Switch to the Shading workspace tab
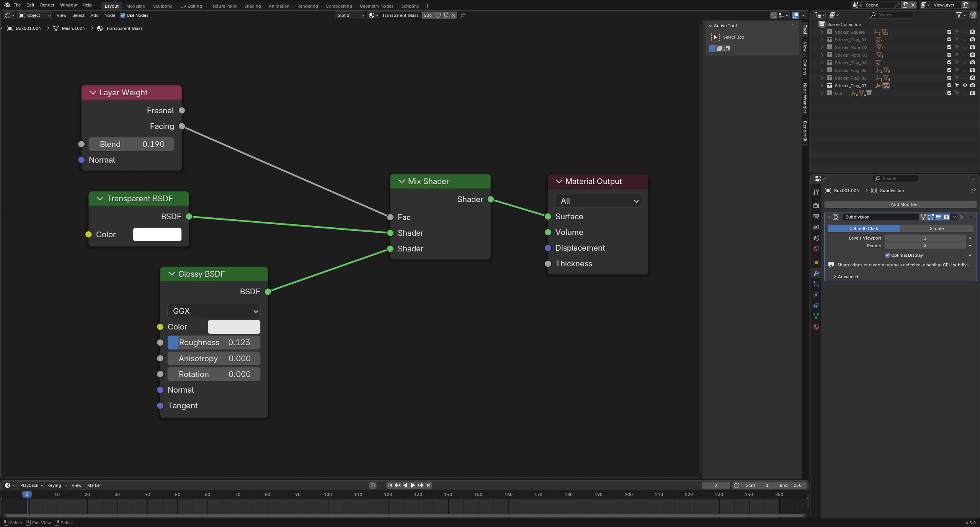980x527 pixels. [x=252, y=6]
